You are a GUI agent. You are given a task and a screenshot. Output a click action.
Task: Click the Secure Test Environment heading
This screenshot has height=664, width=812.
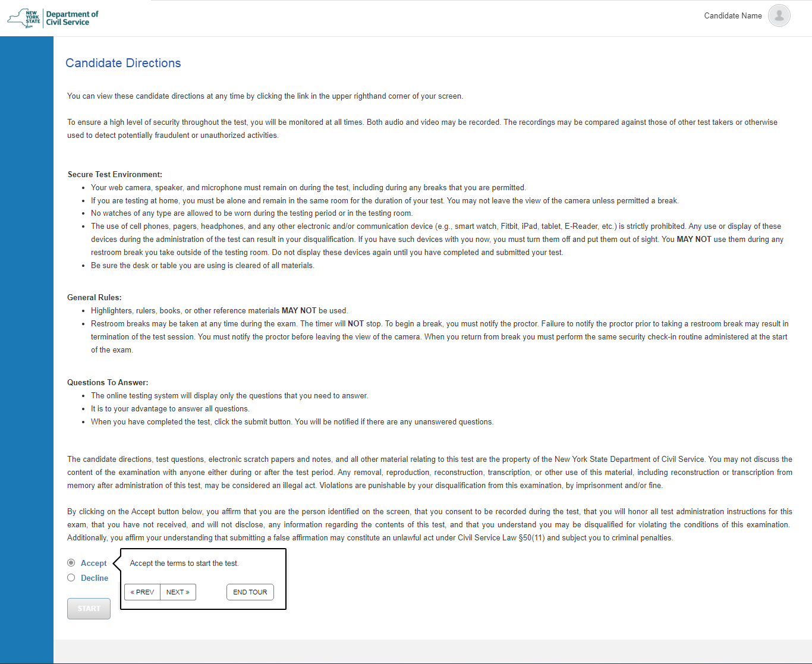115,174
